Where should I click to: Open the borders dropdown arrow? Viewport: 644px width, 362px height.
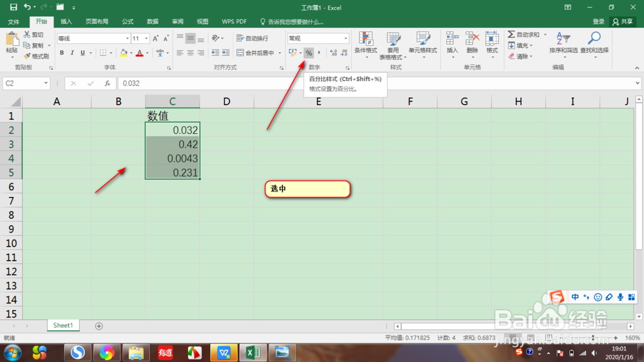point(111,53)
